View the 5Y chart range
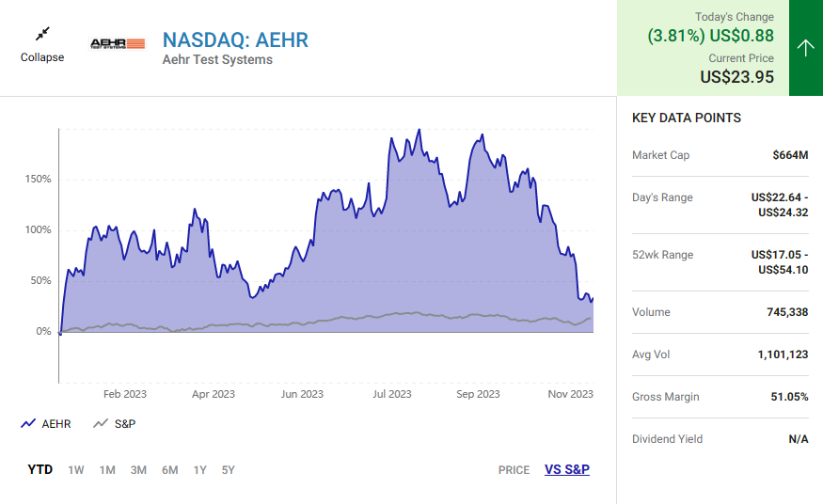Screen dimensions: 823x504 click(x=229, y=470)
